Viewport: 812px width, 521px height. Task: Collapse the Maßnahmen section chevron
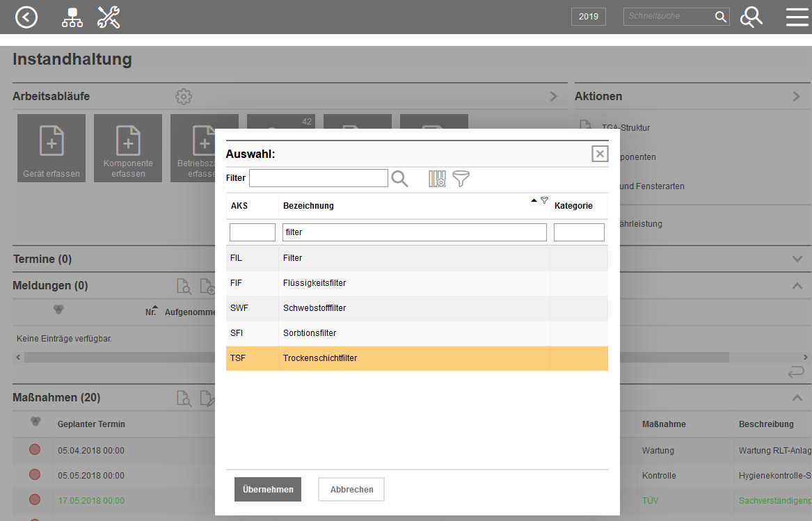tap(797, 398)
